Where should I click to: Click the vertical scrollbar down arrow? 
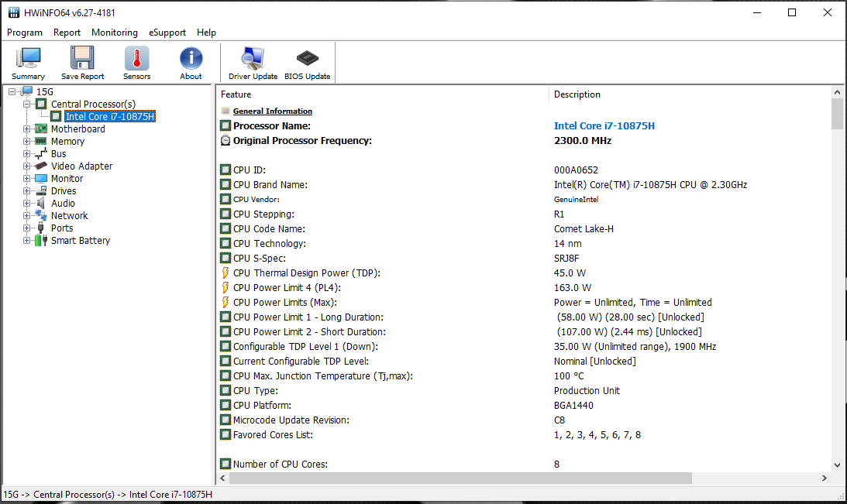click(x=837, y=465)
